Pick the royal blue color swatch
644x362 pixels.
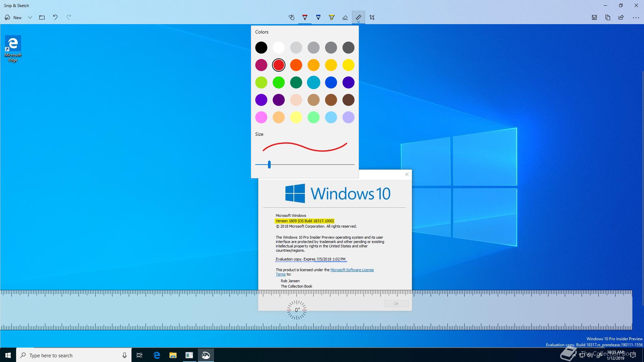point(331,82)
